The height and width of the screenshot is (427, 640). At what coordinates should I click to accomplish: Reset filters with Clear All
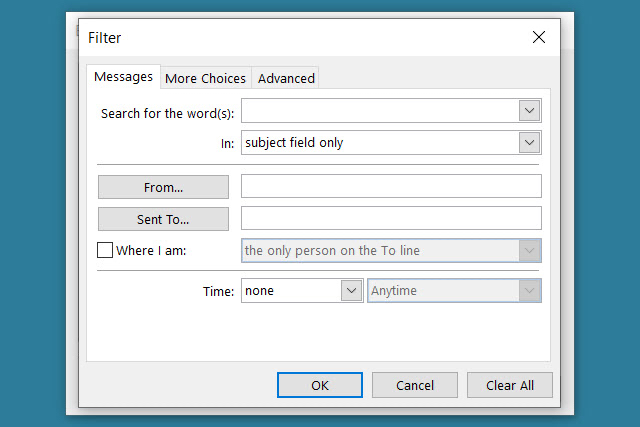coord(510,385)
